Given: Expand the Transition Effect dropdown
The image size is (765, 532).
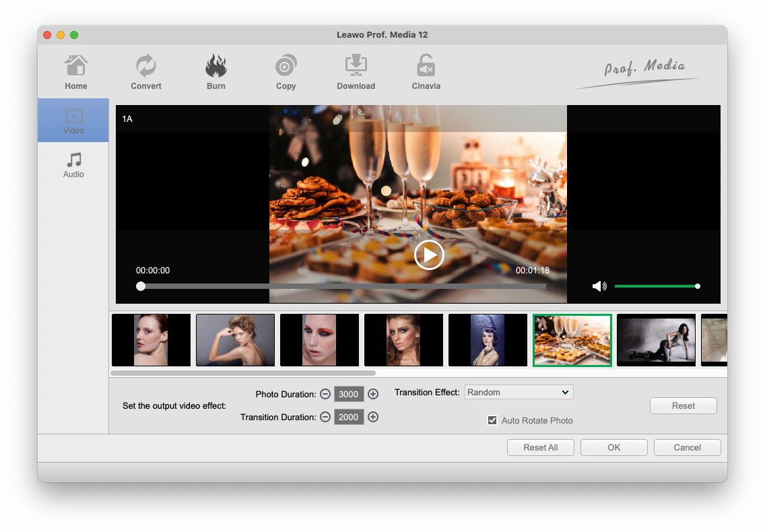Looking at the screenshot, I should [519, 393].
